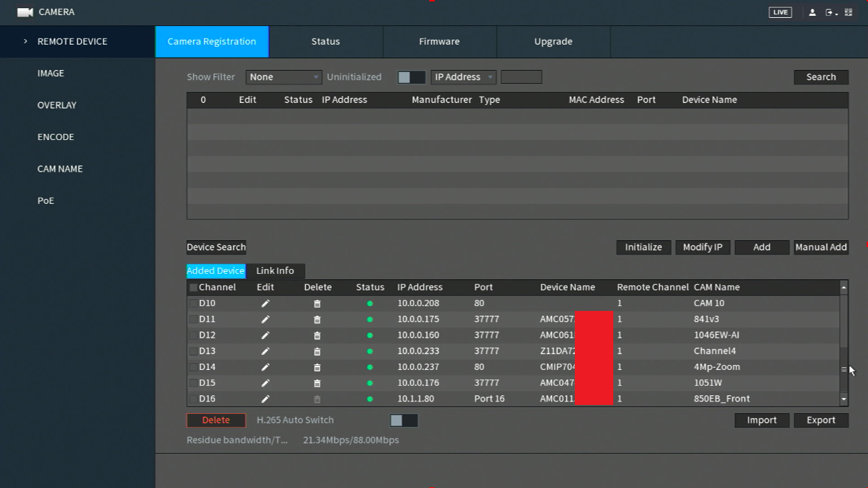868x488 pixels.
Task: Check the box for channel D10
Action: click(x=194, y=303)
